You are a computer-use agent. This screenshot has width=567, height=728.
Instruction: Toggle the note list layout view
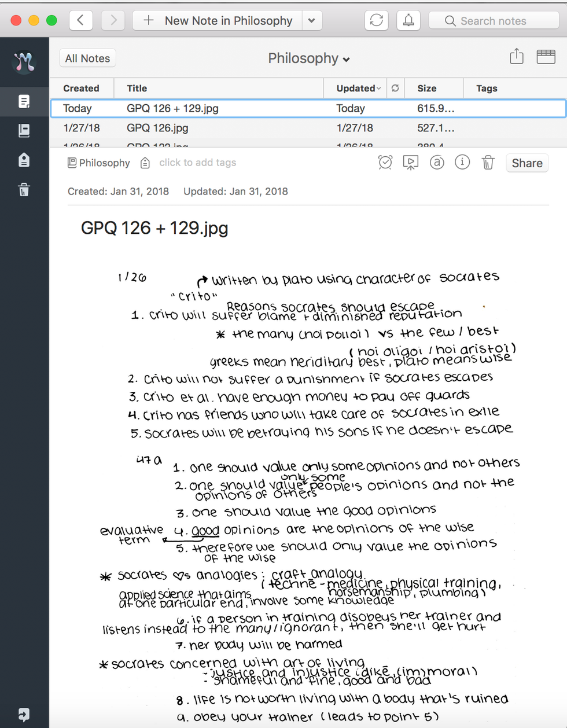[546, 57]
